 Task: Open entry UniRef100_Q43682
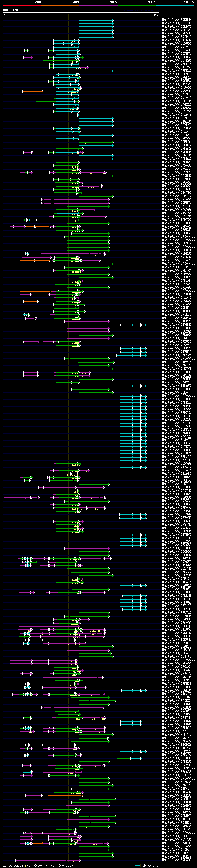point(177,40)
